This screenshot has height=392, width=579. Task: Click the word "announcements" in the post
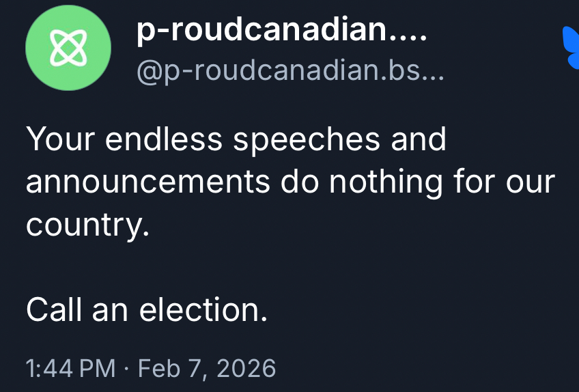[147, 183]
